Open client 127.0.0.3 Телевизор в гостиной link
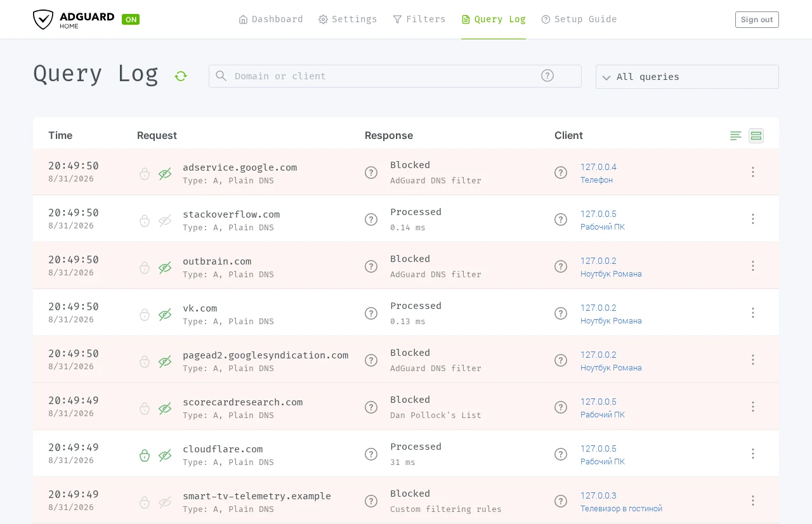Image resolution: width=812 pixels, height=524 pixels. [x=621, y=502]
